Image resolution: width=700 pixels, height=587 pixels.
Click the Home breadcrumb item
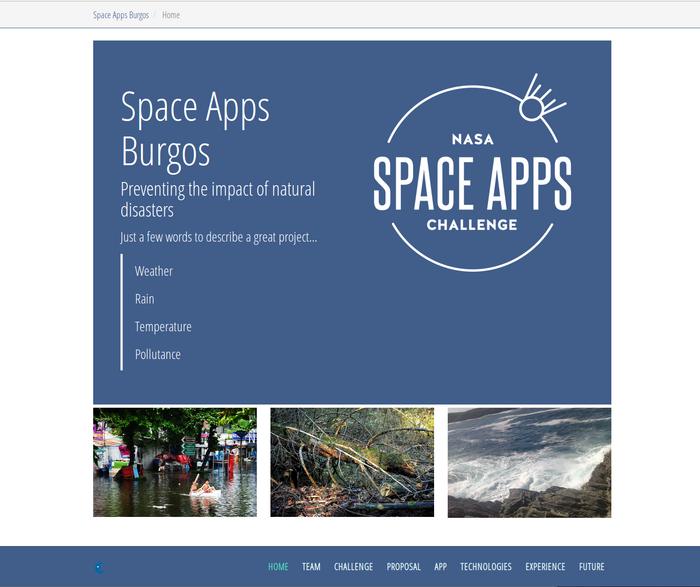tap(171, 15)
